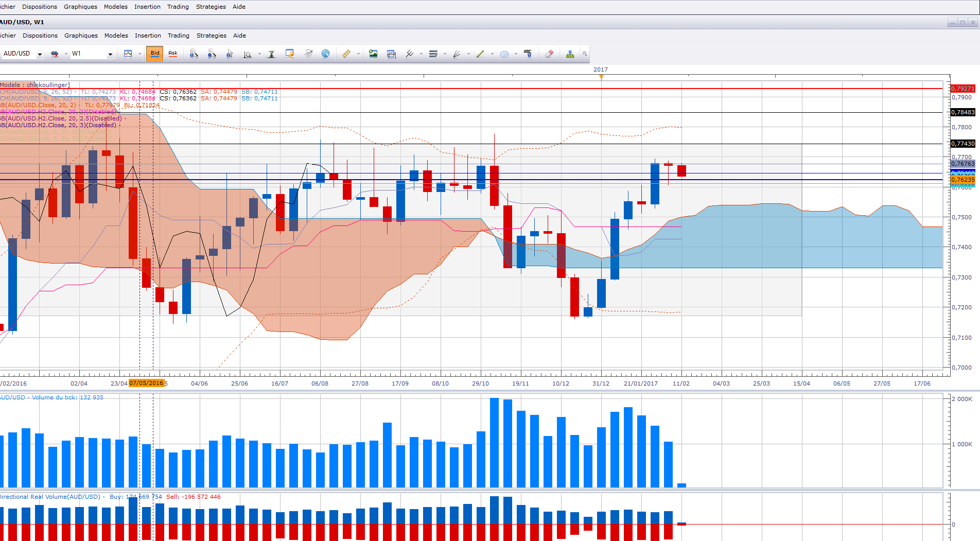Switch to Ask price display

[173, 54]
